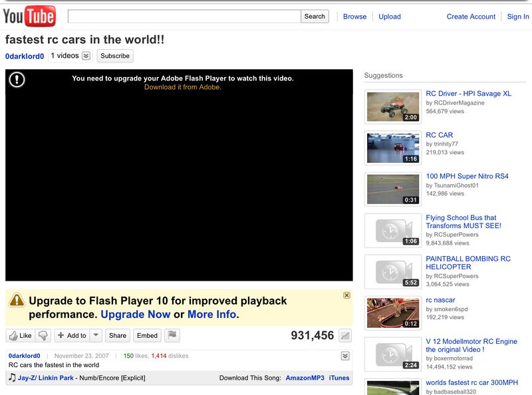Click the Upgrade Now link
Viewport: 532px width, 395px height.
click(136, 315)
